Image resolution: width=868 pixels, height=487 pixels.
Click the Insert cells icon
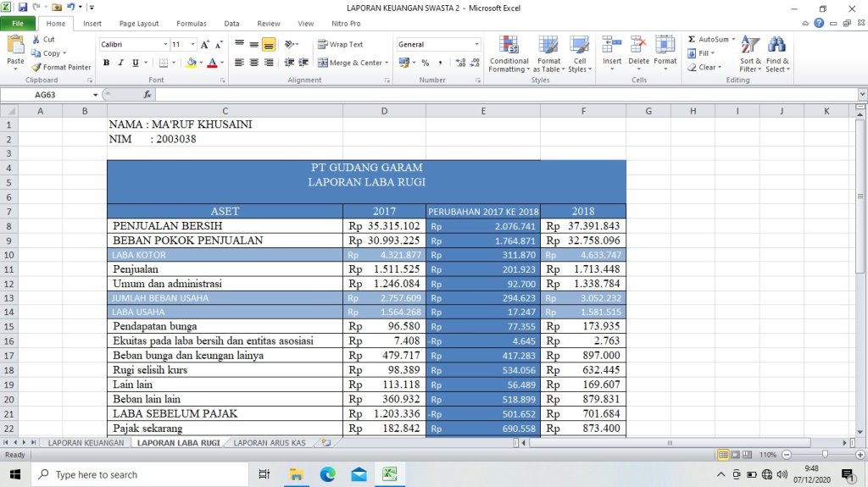pyautogui.click(x=611, y=49)
